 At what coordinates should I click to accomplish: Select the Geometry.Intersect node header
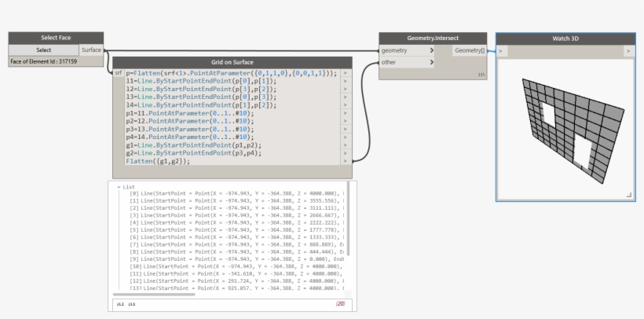point(433,38)
